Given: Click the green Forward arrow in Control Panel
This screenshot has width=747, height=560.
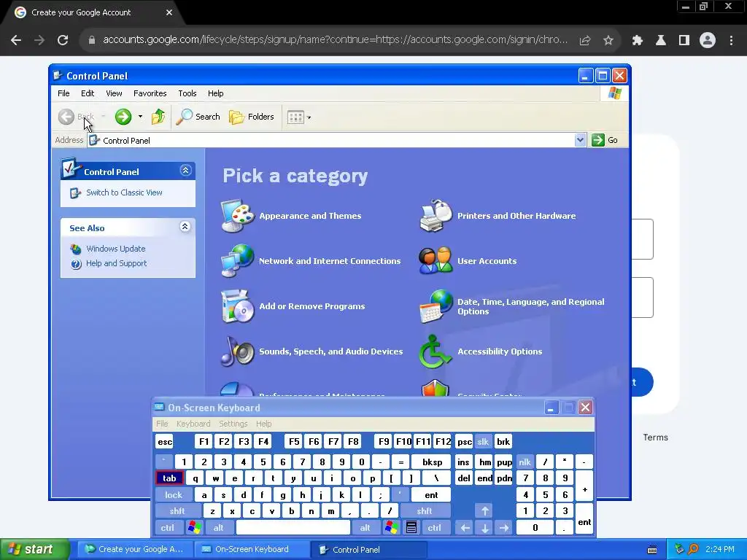Looking at the screenshot, I should [x=123, y=117].
